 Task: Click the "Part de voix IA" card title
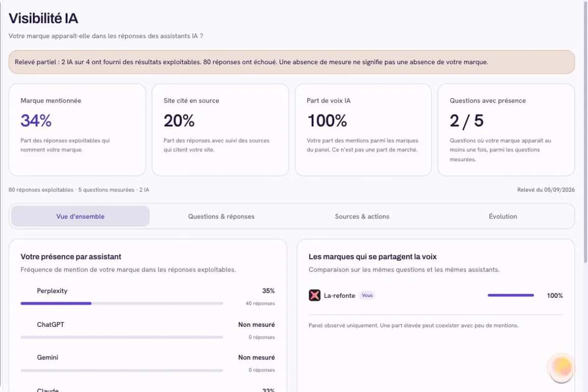(x=329, y=100)
